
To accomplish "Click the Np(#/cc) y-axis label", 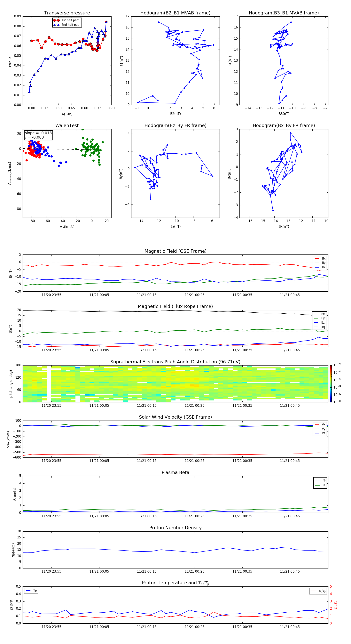I will pos(13,550).
